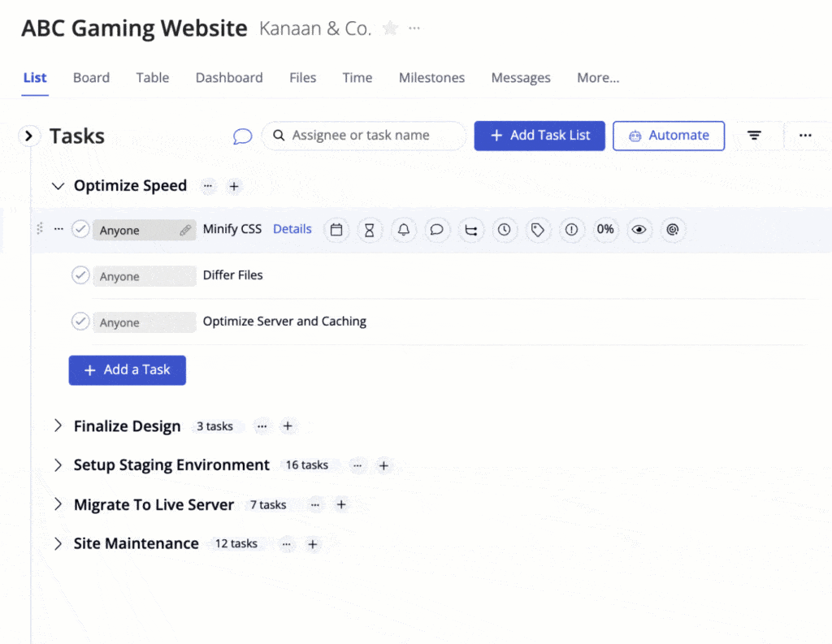
Task: Open the More... tab menu
Action: pyautogui.click(x=598, y=78)
